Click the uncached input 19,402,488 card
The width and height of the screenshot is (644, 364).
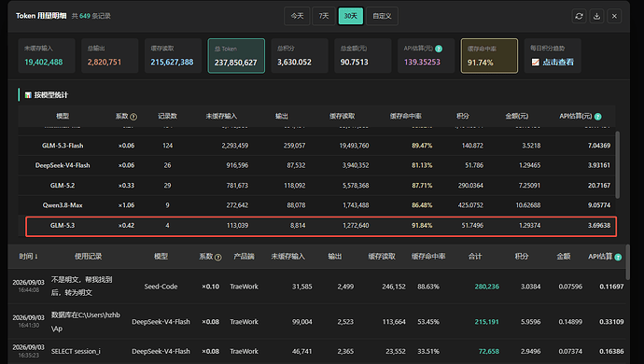coord(47,56)
